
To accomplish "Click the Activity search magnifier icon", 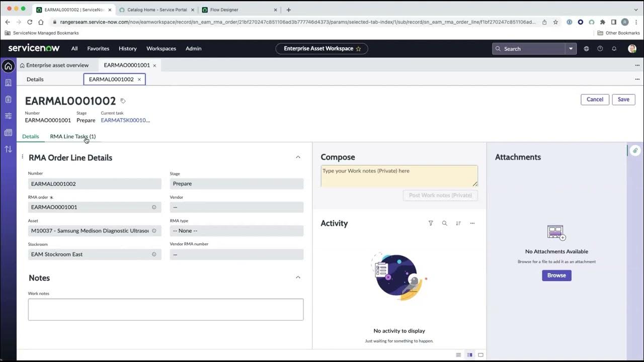I will [444, 223].
